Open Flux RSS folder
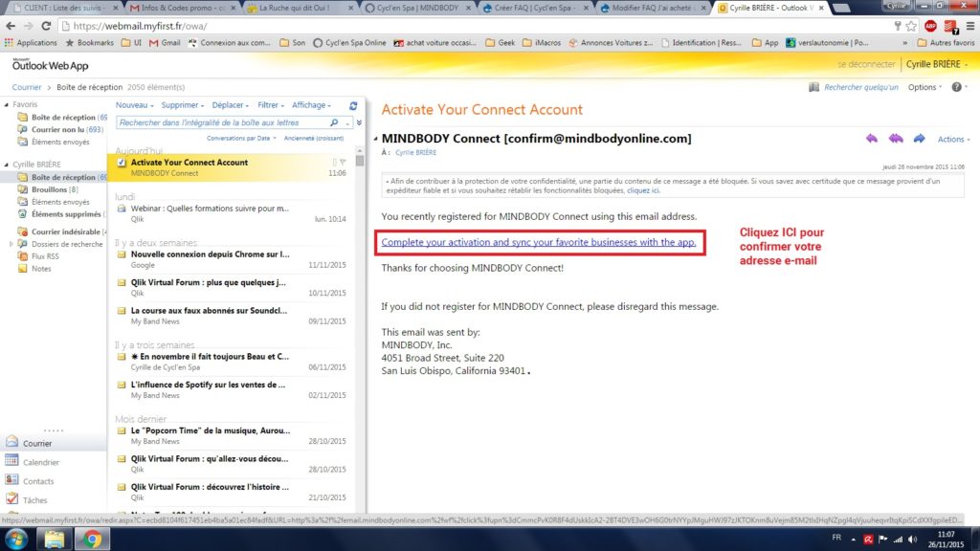980x551 pixels. coord(45,256)
